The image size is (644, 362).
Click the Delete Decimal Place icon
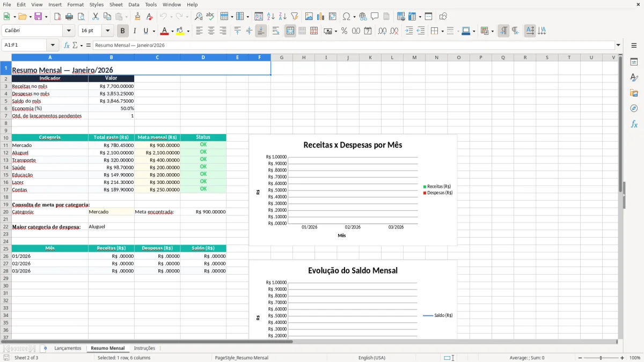click(x=394, y=31)
